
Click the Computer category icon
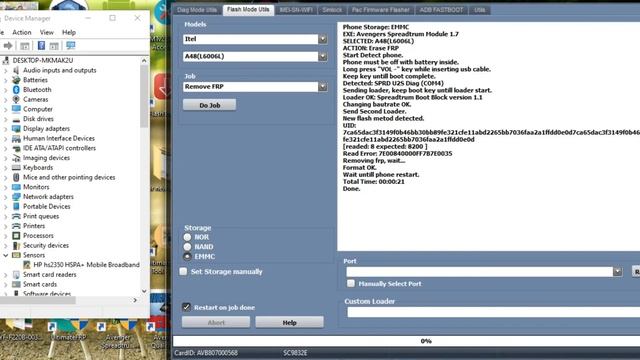click(x=16, y=109)
